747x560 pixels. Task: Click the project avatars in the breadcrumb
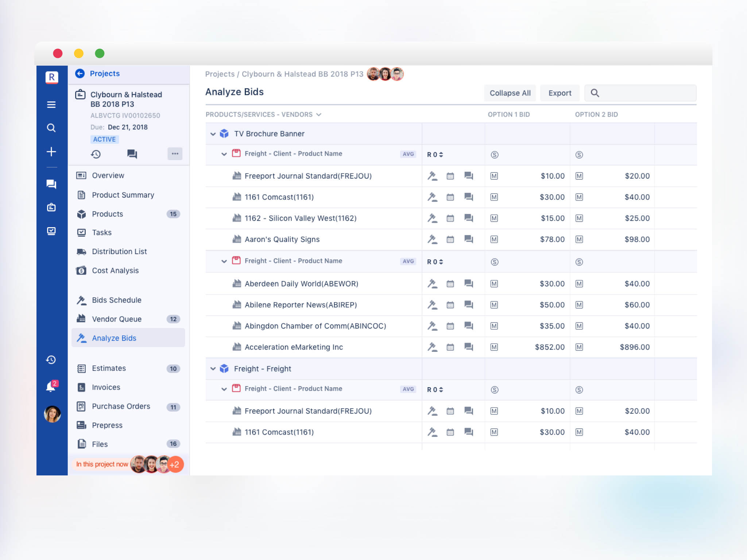click(x=385, y=74)
